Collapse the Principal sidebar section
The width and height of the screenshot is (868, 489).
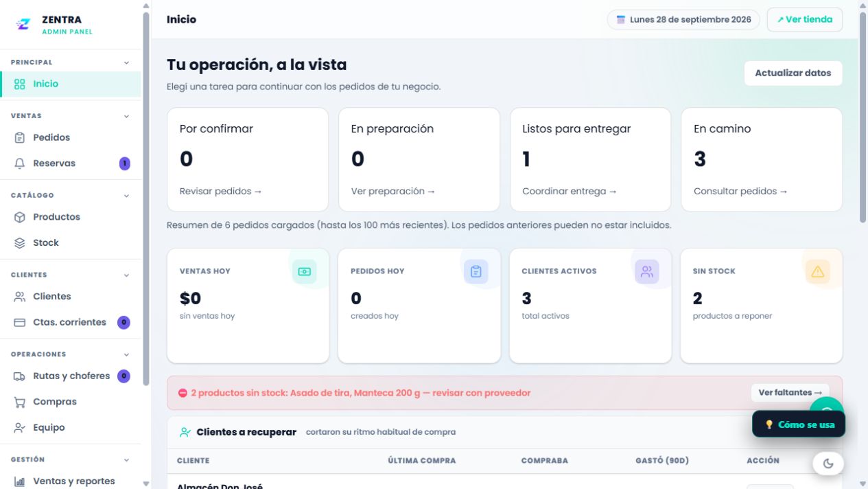pos(126,62)
